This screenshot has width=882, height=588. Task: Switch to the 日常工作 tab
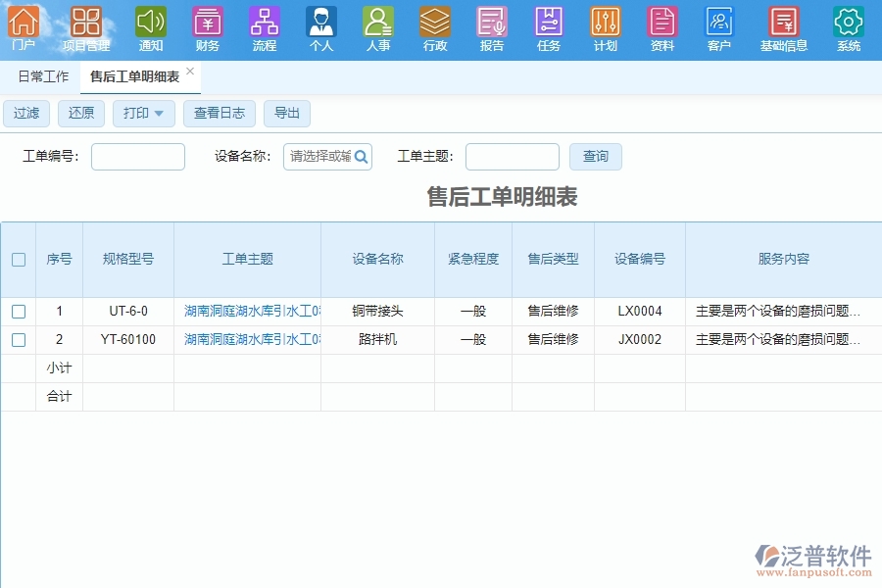coord(42,75)
